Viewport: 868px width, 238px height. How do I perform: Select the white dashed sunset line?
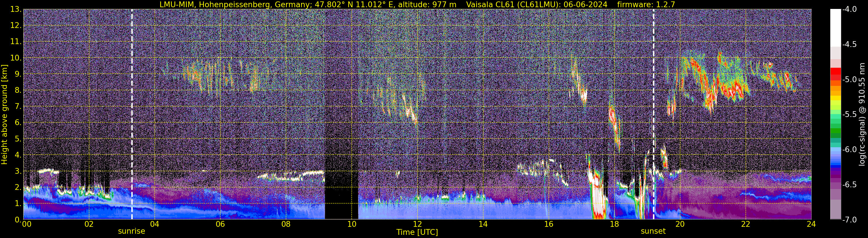654,114
